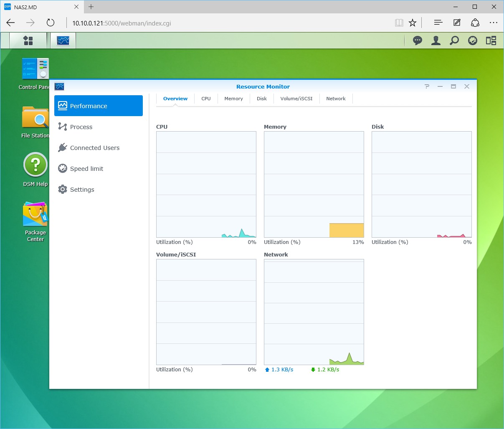Open the browser Hub menu
The image size is (504, 429).
[438, 23]
